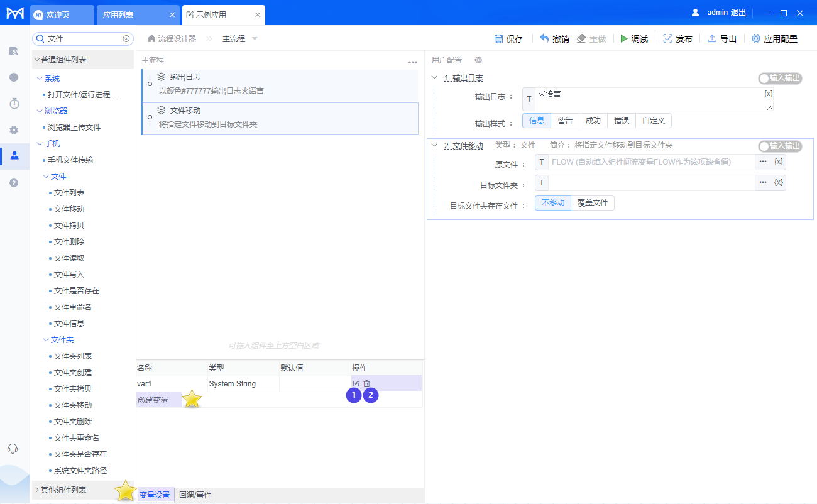Select 自定义 output style

pyautogui.click(x=654, y=121)
